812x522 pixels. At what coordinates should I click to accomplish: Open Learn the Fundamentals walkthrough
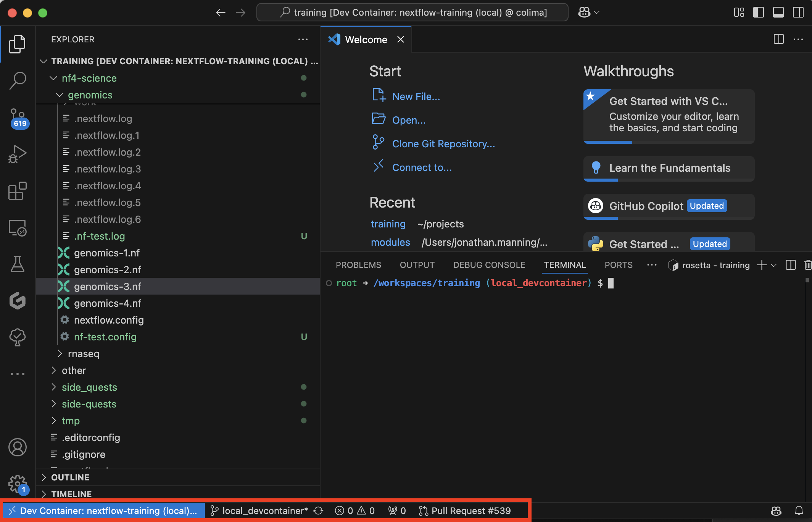(x=669, y=168)
